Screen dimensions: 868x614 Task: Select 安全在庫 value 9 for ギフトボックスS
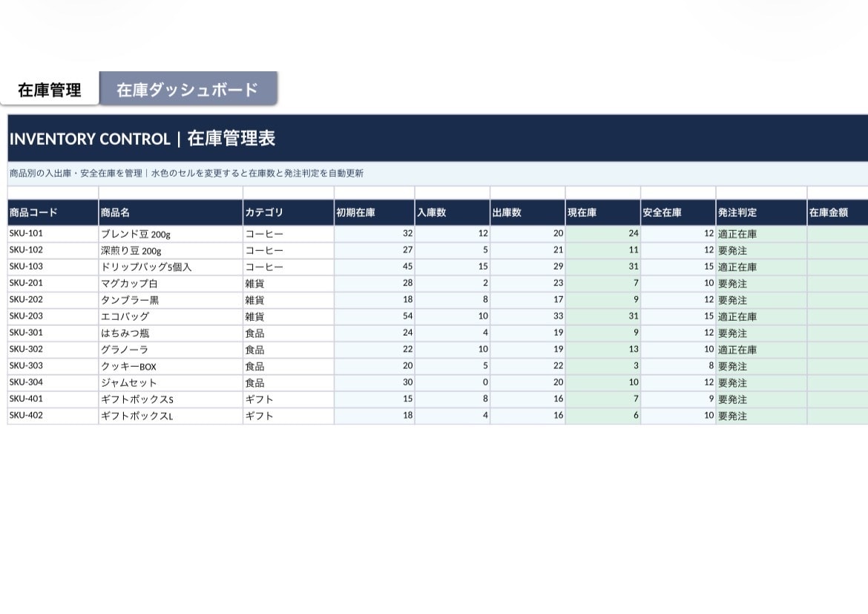(x=678, y=399)
